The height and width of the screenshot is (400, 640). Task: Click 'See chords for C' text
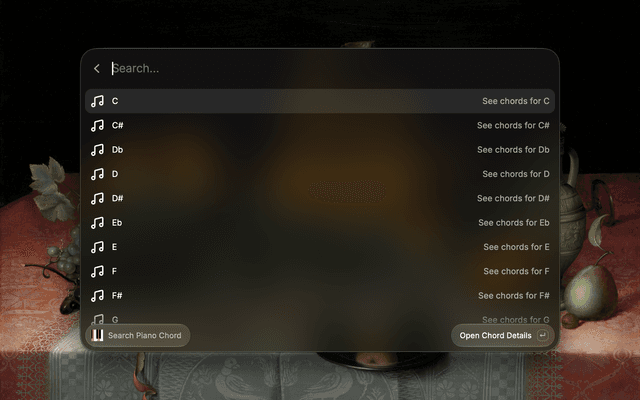pos(516,101)
